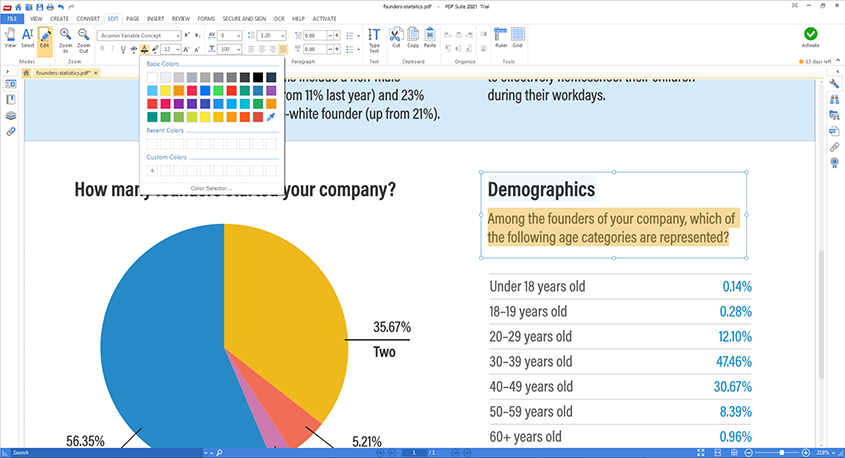This screenshot has height=458, width=845.
Task: Expand left panel with small arrow
Action: pos(8,72)
